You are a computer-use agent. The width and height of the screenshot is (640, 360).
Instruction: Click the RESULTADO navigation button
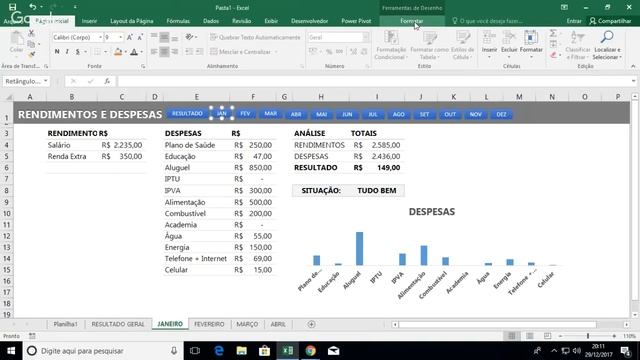[x=187, y=114]
